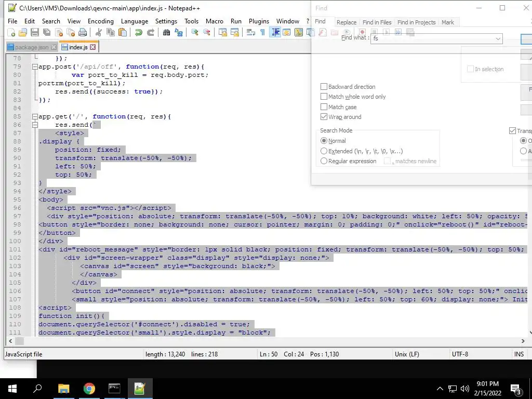Screen dimensions: 532x399
Task: Check Match whole word only
Action: click(x=324, y=97)
